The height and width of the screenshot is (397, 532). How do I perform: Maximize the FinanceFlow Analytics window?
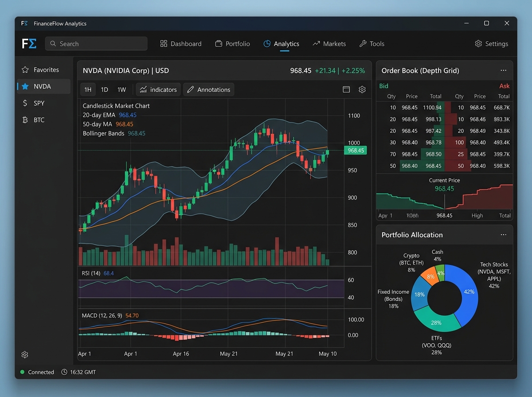[486, 23]
